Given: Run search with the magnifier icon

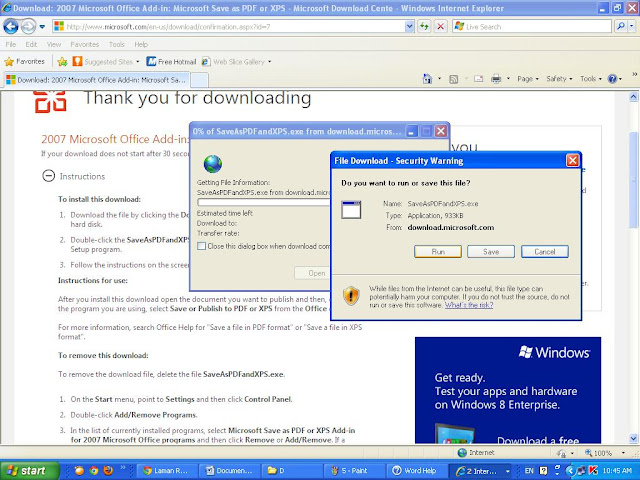Looking at the screenshot, I should pos(621,27).
